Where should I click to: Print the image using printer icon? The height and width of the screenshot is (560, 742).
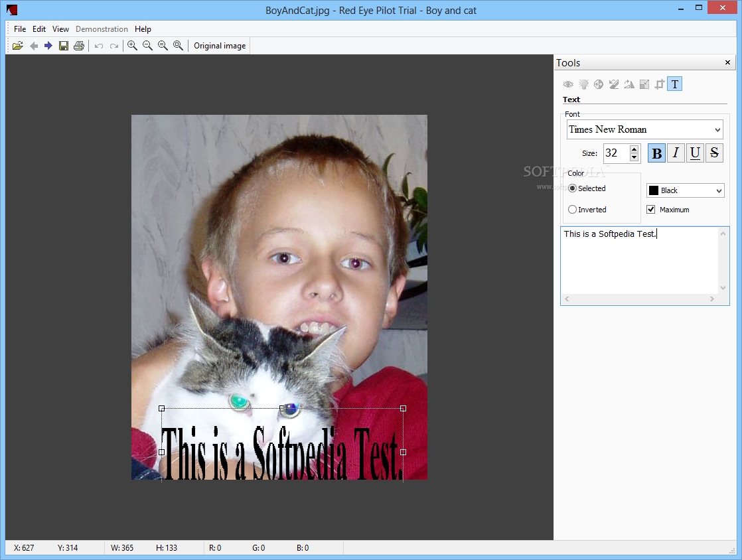coord(79,46)
